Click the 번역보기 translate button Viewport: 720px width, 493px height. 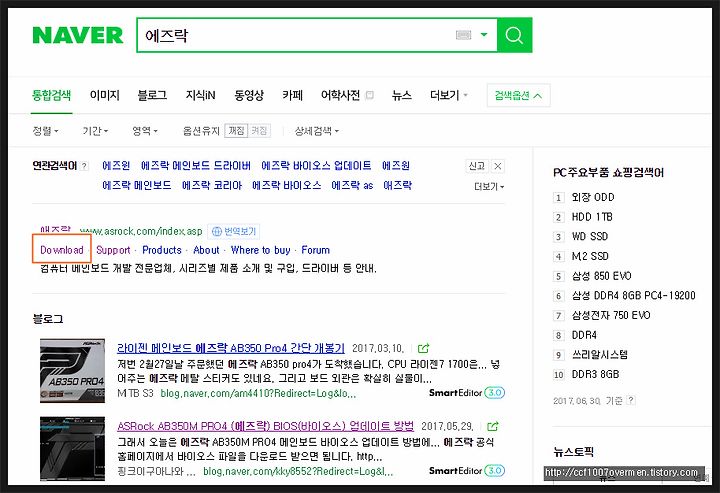pyautogui.click(x=234, y=231)
